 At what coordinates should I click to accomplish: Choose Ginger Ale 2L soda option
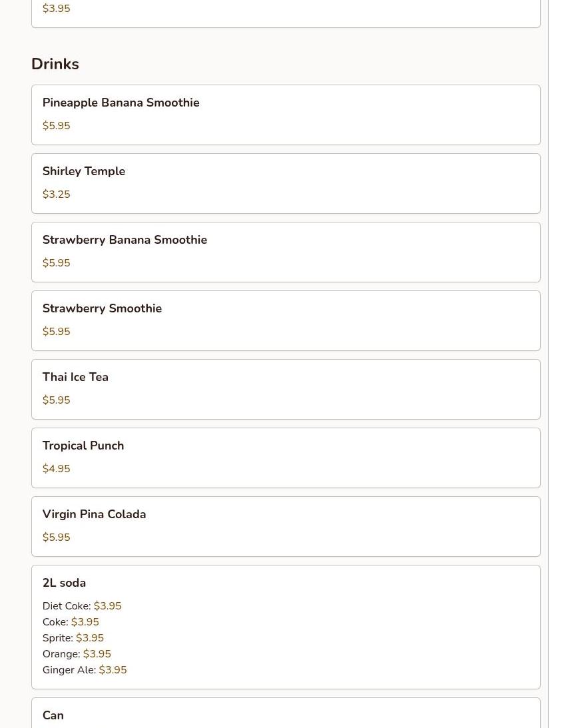coord(84,670)
